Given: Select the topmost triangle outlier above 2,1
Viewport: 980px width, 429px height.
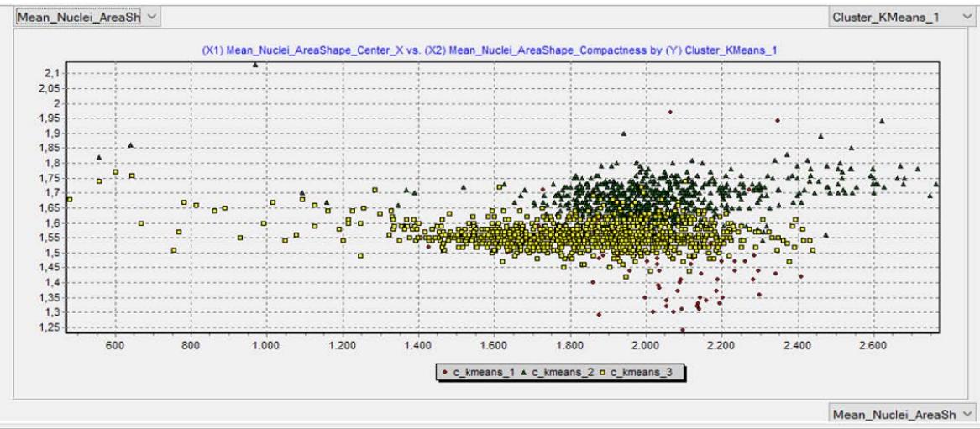Looking at the screenshot, I should [x=255, y=64].
